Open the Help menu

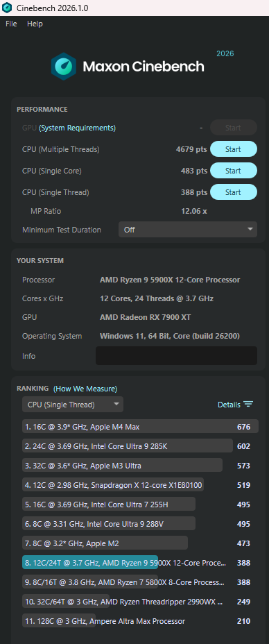(35, 24)
